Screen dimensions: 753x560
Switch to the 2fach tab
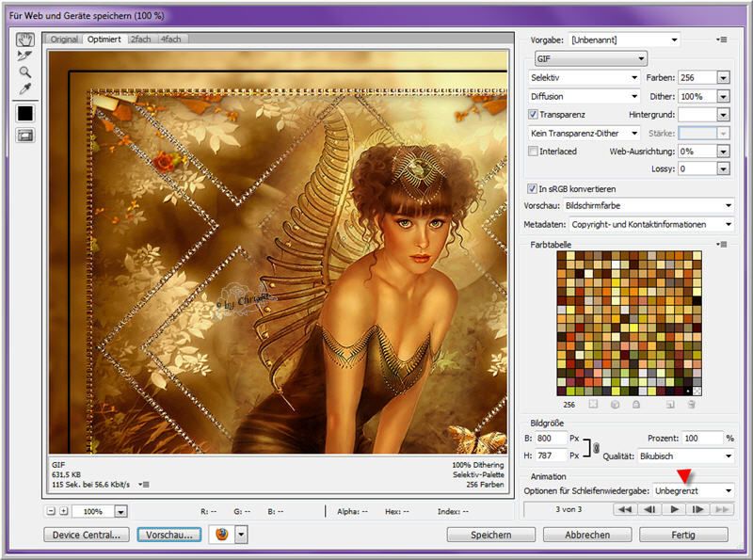pyautogui.click(x=141, y=39)
